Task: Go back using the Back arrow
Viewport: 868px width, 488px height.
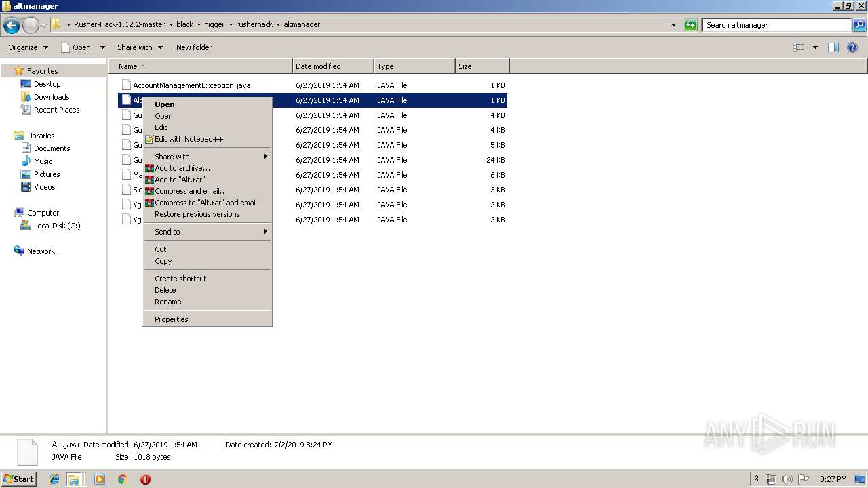Action: 12,26
